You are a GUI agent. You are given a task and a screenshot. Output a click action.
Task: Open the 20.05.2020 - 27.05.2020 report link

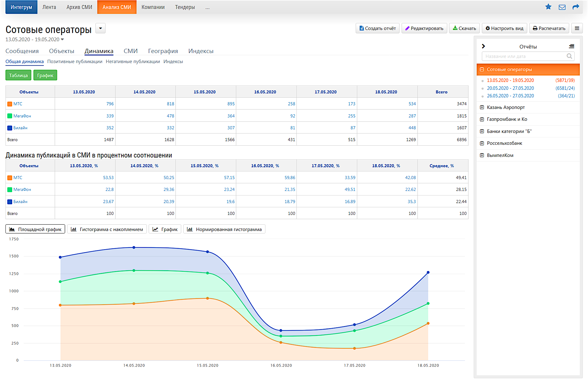coord(510,88)
